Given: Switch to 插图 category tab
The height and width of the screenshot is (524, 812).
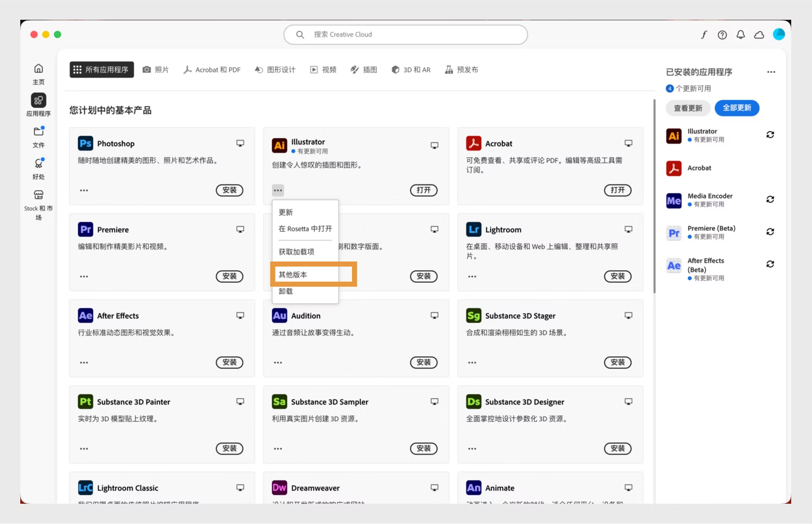Looking at the screenshot, I should 364,69.
